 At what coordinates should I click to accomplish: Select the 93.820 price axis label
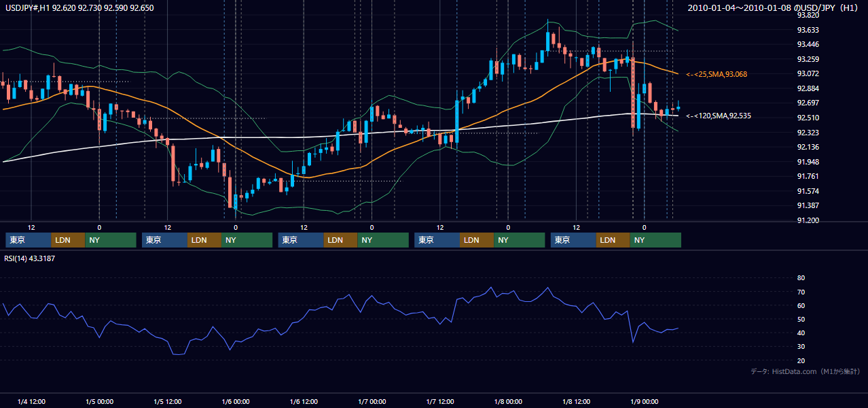click(x=808, y=15)
